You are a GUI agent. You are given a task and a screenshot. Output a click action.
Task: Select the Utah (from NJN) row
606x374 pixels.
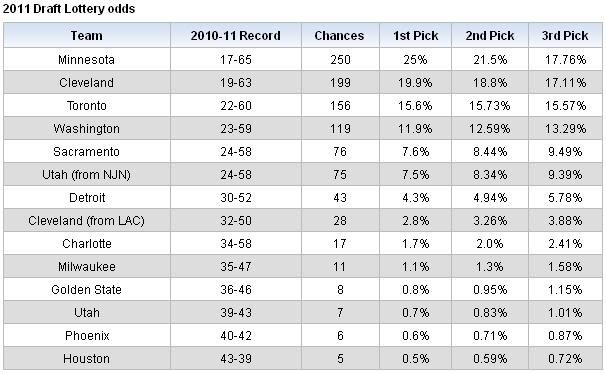tap(303, 175)
